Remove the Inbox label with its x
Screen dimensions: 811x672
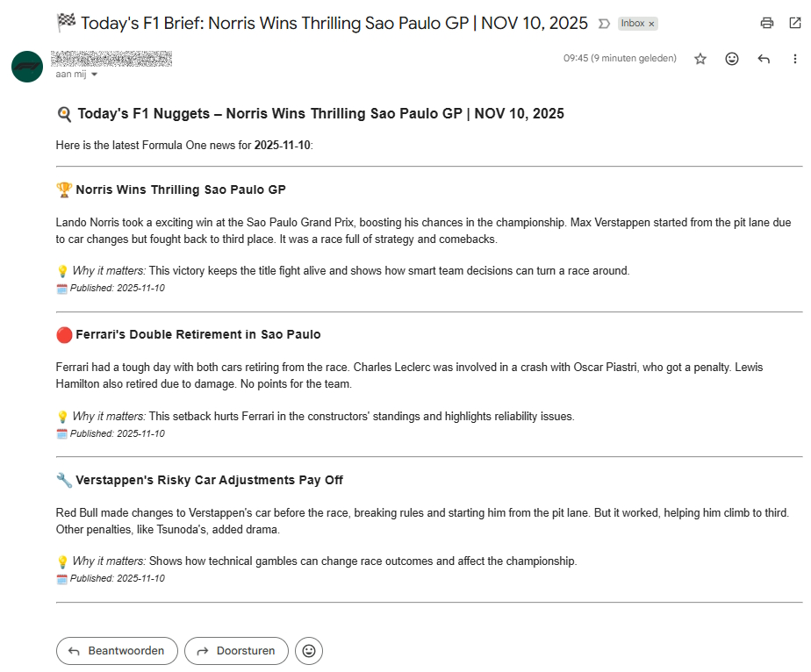(x=651, y=24)
